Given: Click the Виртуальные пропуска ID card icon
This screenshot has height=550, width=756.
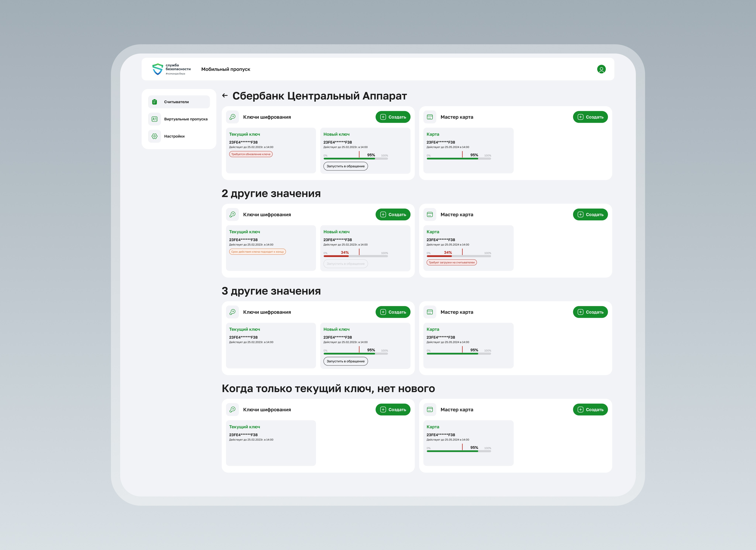Looking at the screenshot, I should pos(155,119).
